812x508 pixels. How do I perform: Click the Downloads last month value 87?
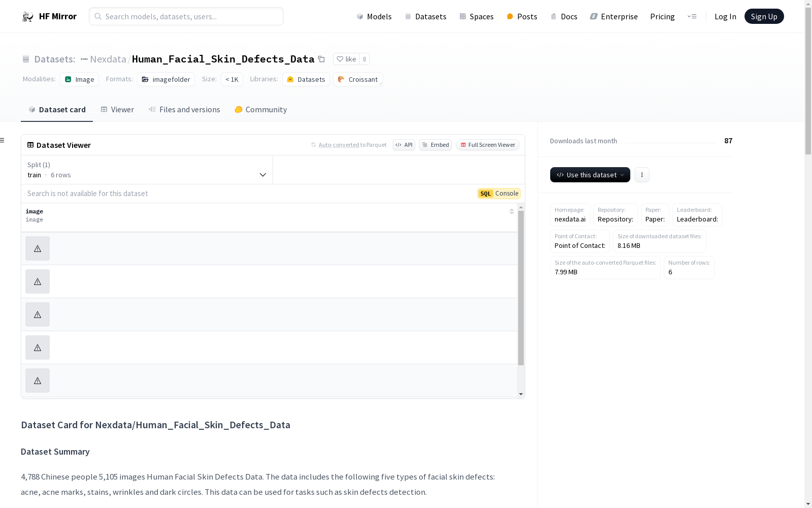(728, 141)
